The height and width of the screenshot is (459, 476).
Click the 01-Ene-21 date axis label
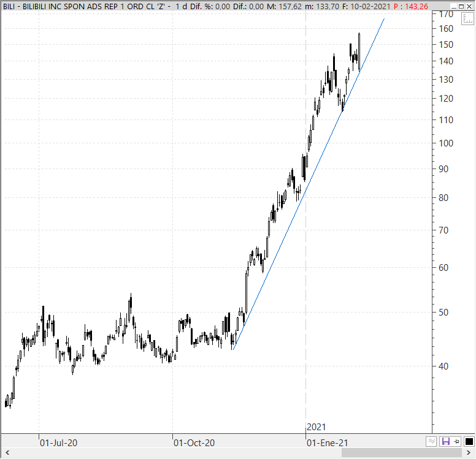pyautogui.click(x=328, y=443)
